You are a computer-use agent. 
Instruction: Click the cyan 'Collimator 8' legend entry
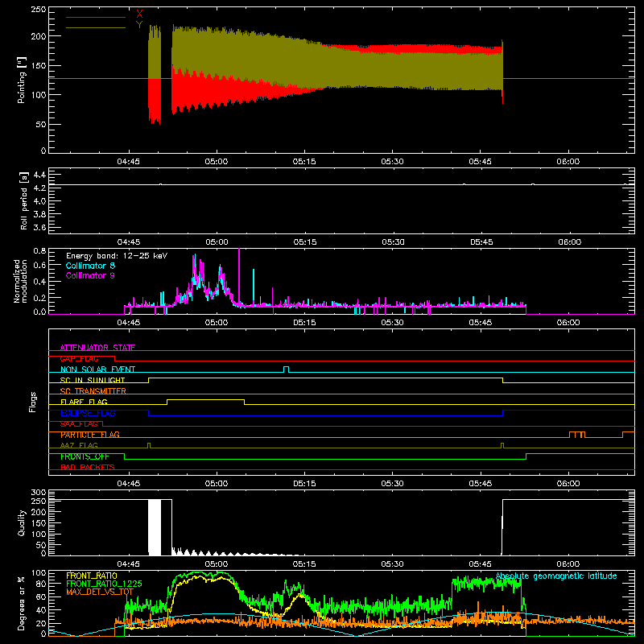pos(90,266)
